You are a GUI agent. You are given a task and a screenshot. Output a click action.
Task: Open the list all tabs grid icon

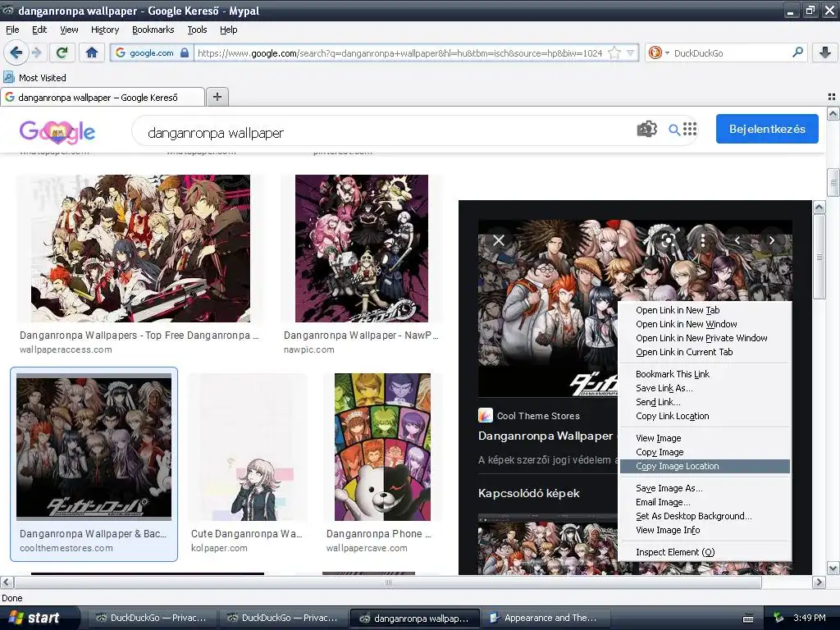832,97
